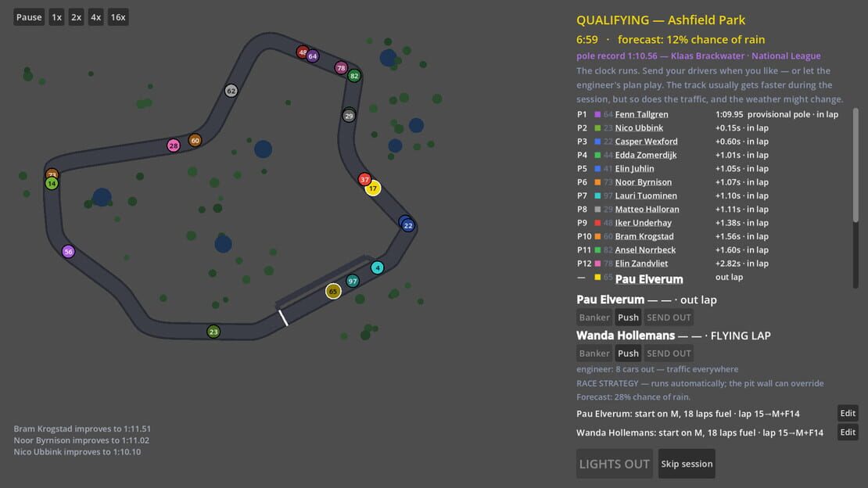Send out Wanda Hollemans
Screen dimensions: 868x488
pyautogui.click(x=669, y=353)
